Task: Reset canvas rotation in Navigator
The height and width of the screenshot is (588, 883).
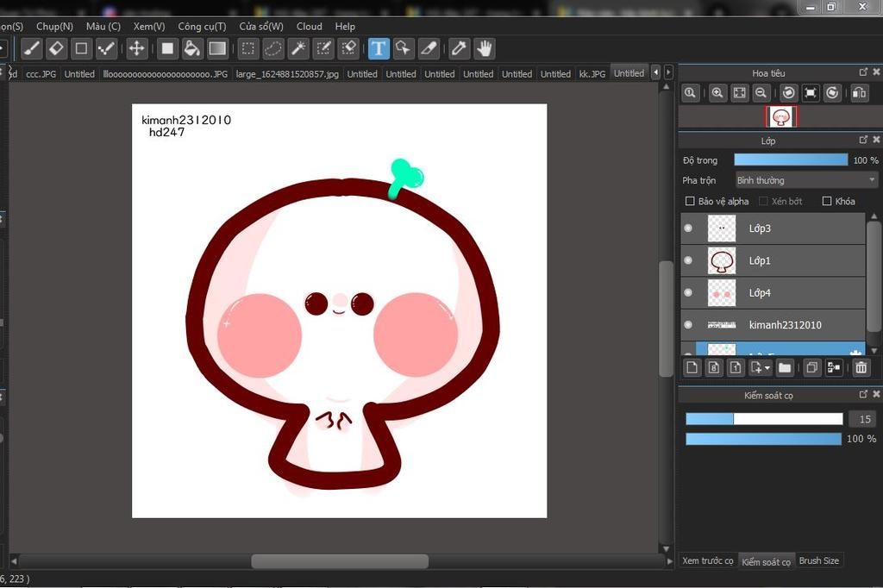Action: (811, 93)
